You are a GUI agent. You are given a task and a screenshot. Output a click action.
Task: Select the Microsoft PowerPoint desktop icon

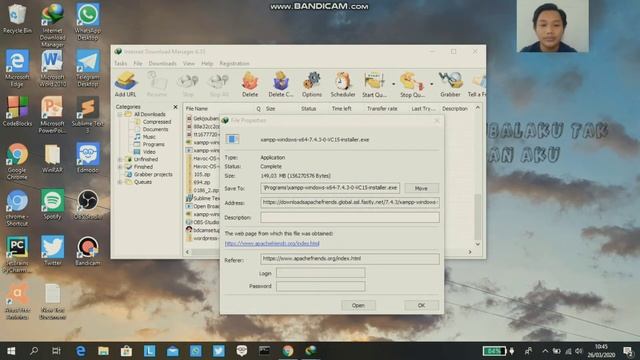coord(52,115)
